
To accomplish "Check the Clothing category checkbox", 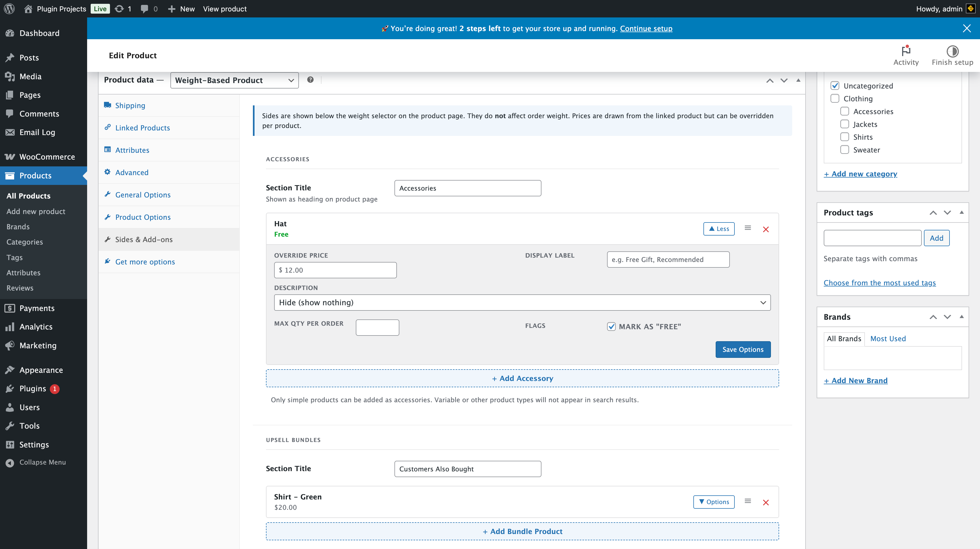I will coord(835,98).
